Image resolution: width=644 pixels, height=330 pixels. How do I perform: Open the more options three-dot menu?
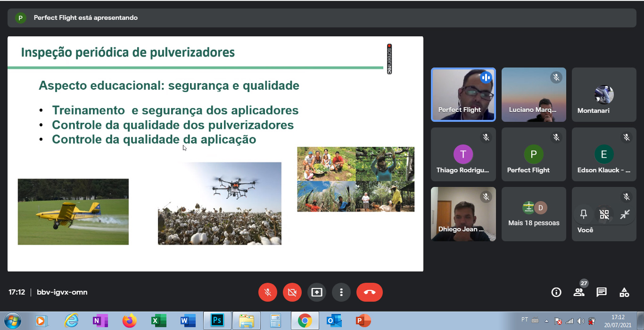pyautogui.click(x=341, y=292)
